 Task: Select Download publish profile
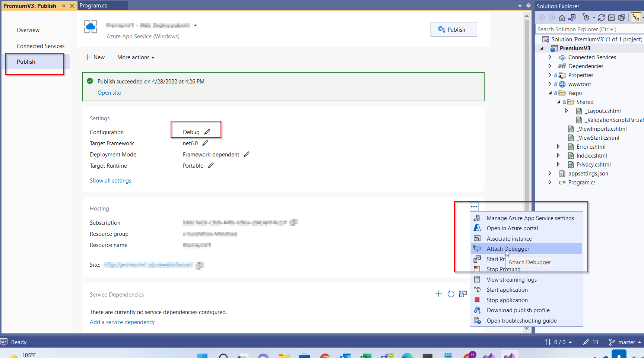pyautogui.click(x=526, y=310)
